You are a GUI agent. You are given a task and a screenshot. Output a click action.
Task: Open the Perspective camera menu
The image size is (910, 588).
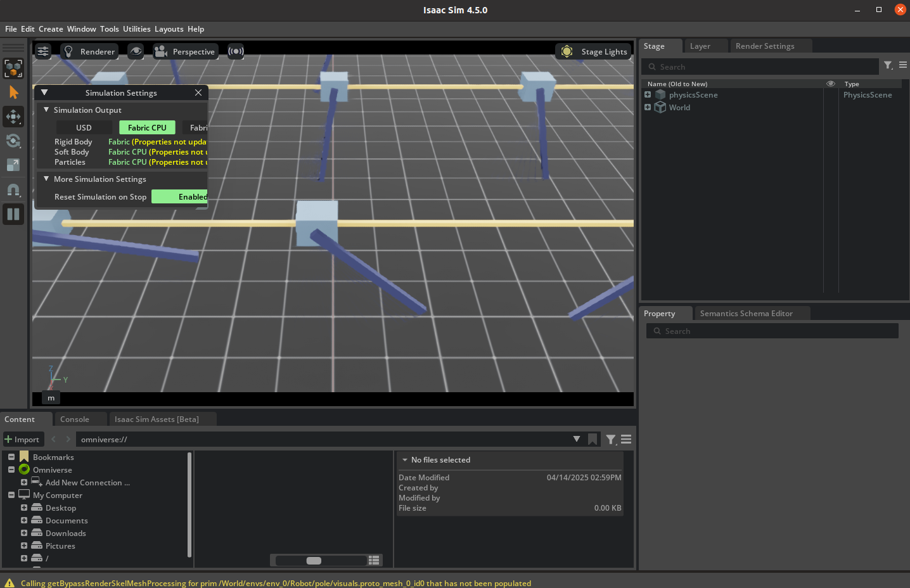pyautogui.click(x=185, y=51)
